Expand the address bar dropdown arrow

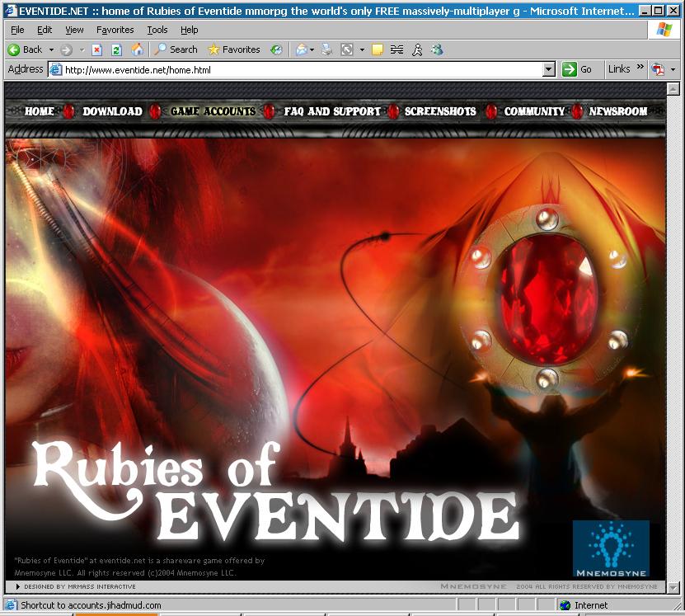(x=549, y=69)
